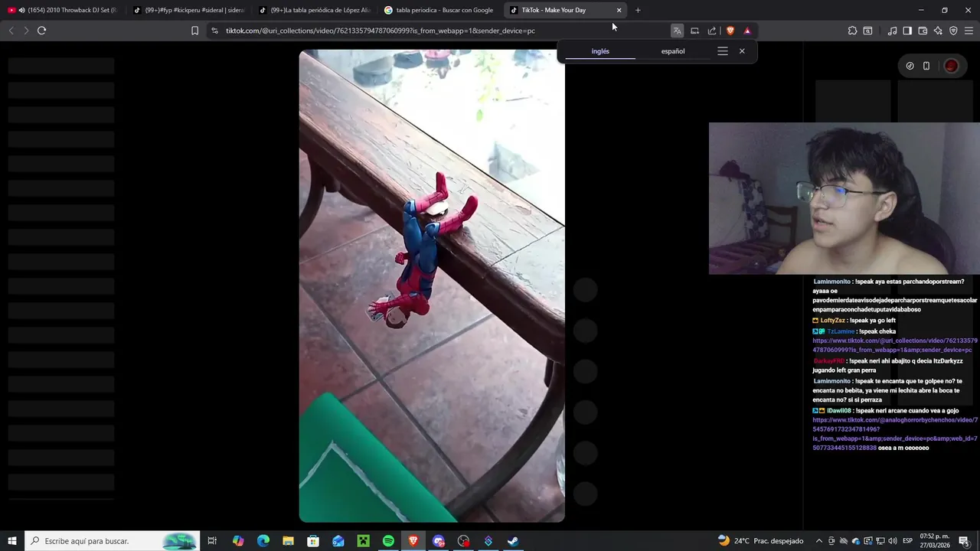Open File Explorer from the taskbar
This screenshot has width=980, height=551.
(x=288, y=541)
